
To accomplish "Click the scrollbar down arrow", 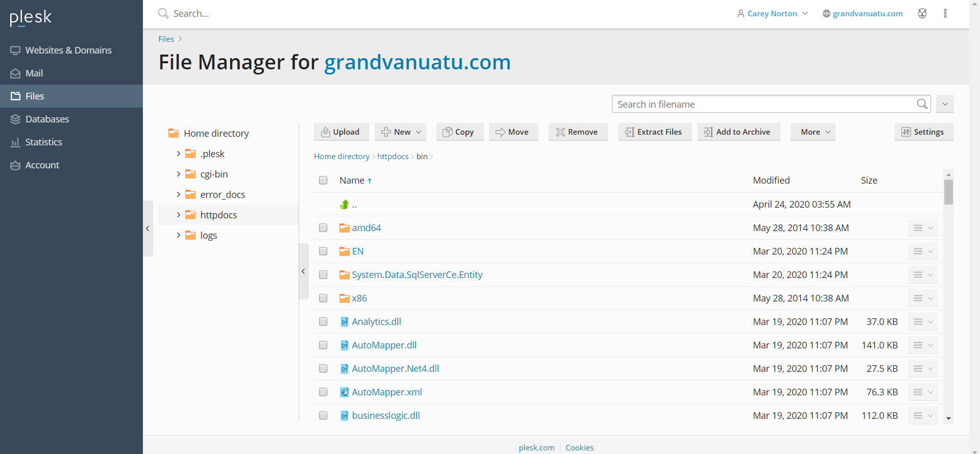I will tap(948, 418).
